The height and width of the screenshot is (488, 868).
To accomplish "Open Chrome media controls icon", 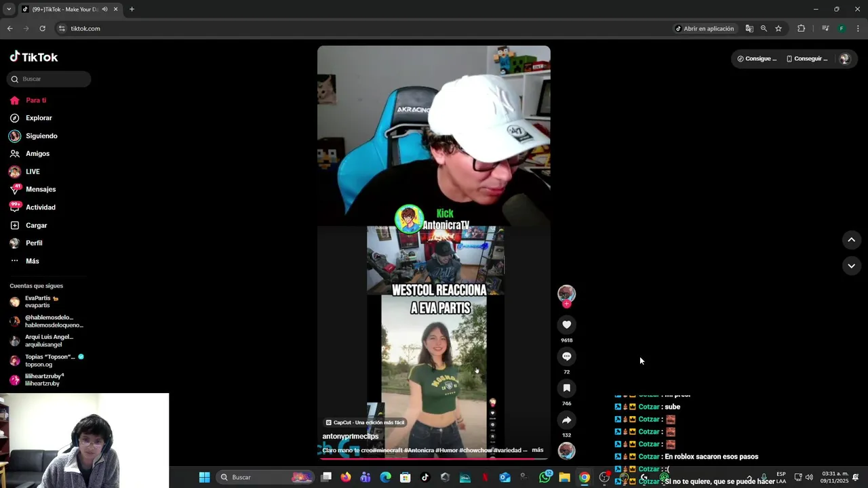I will (x=825, y=28).
